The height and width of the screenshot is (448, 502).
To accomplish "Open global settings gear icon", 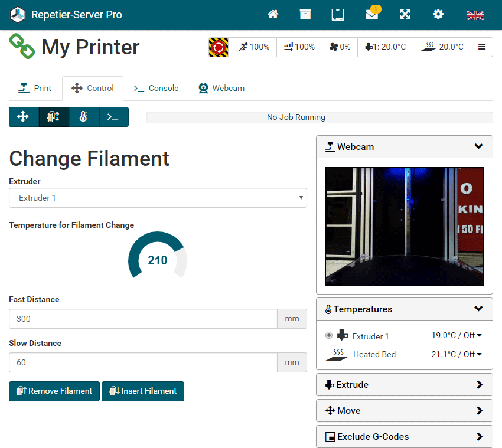I will tap(438, 15).
